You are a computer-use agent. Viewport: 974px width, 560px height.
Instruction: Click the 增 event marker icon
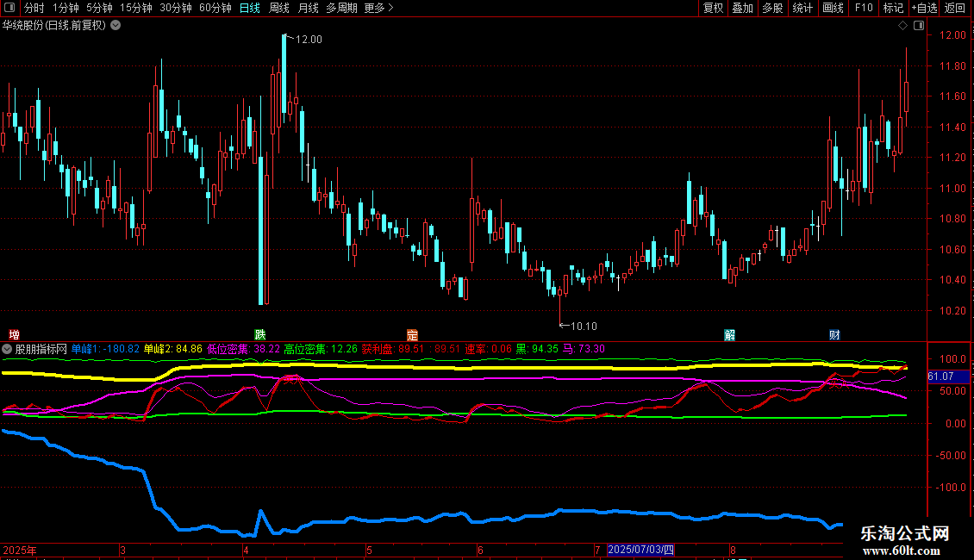(x=14, y=334)
